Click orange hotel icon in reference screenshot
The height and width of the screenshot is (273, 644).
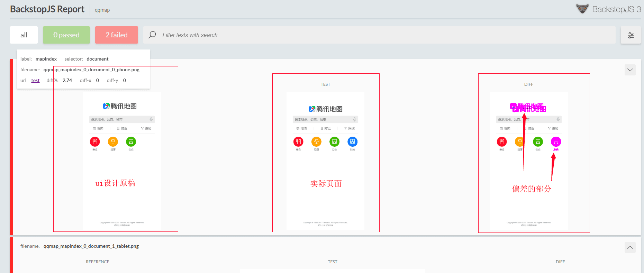click(113, 142)
